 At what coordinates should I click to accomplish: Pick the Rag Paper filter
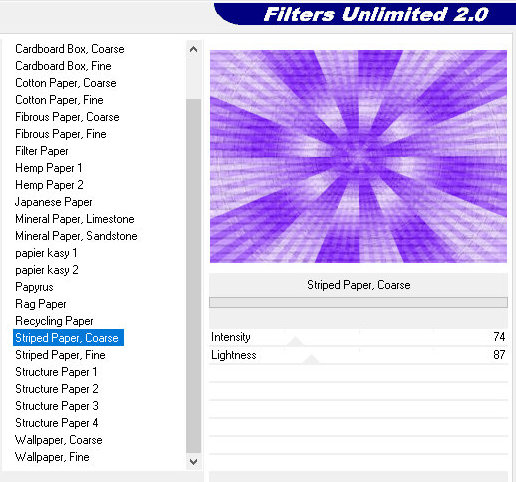pos(41,304)
